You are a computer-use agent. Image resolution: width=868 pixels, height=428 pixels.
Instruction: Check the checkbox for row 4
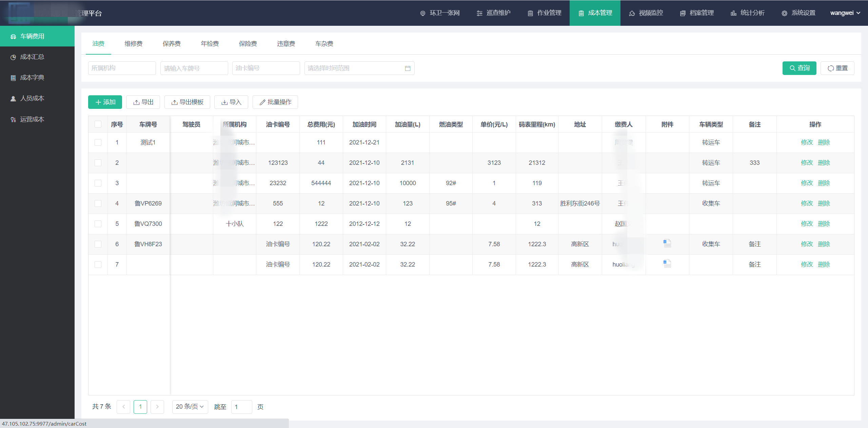[98, 203]
